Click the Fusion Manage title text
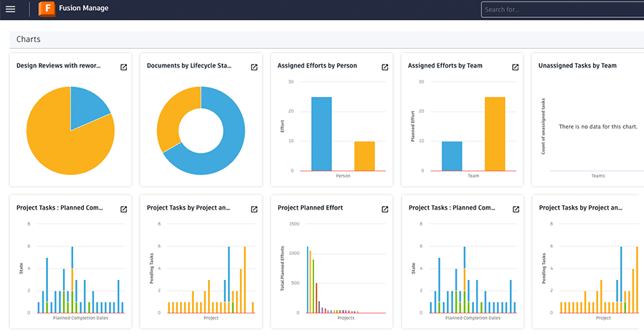Viewport: 644px width, 336px height. click(83, 9)
